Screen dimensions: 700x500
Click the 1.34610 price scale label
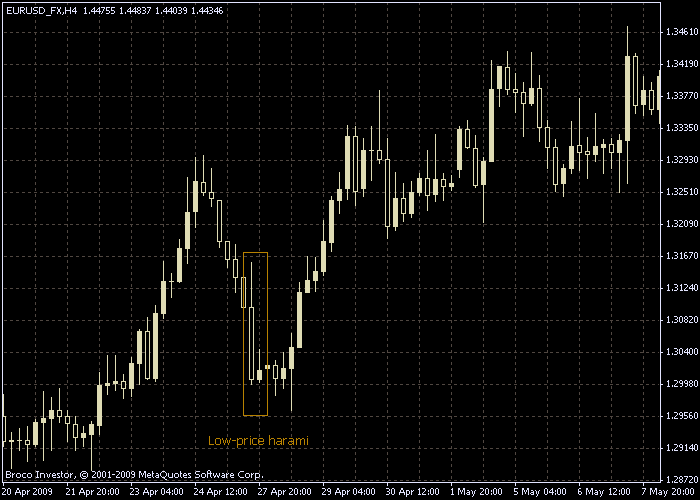(x=681, y=32)
